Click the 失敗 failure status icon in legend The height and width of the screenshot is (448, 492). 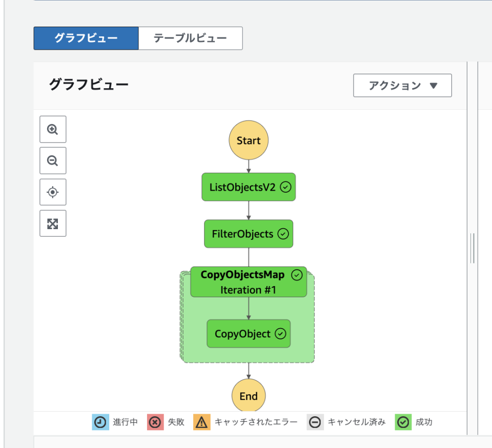(x=155, y=422)
